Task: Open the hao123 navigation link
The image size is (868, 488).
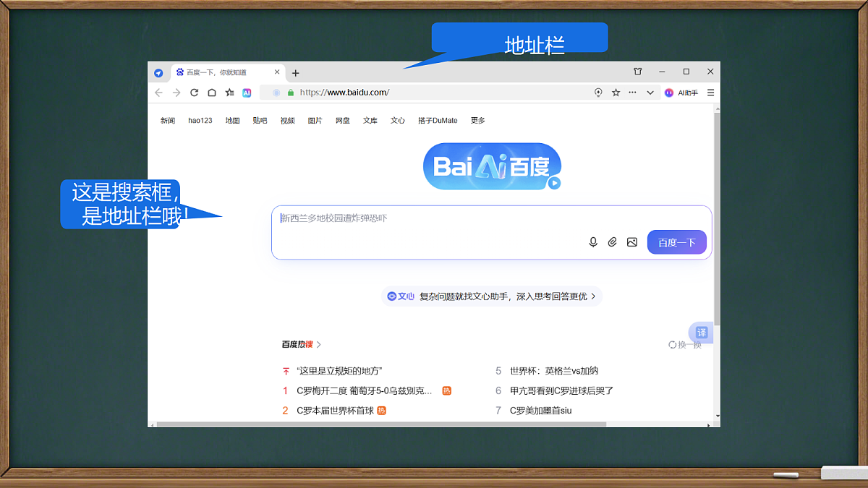Action: click(x=200, y=121)
